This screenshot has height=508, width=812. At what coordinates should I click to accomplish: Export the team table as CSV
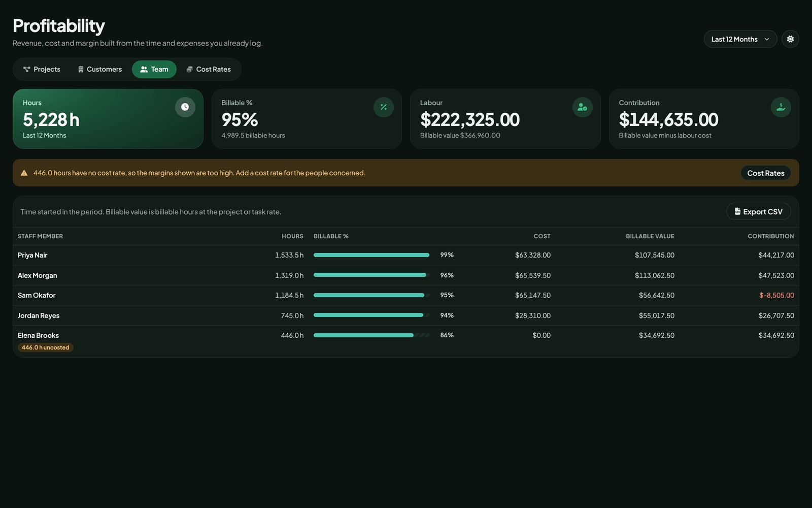tap(759, 212)
